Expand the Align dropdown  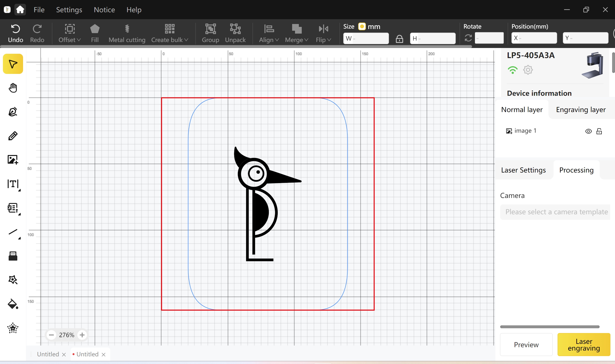pyautogui.click(x=269, y=33)
